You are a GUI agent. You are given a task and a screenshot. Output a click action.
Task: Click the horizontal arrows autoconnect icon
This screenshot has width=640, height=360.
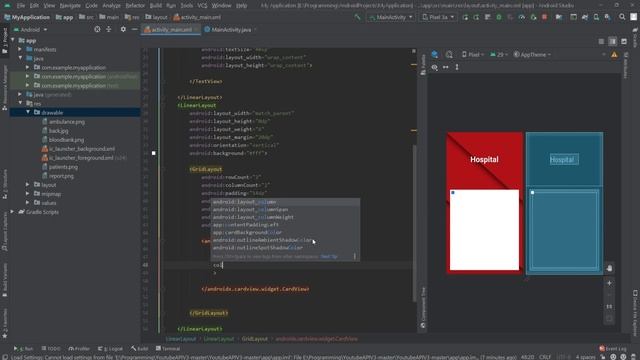point(446,67)
